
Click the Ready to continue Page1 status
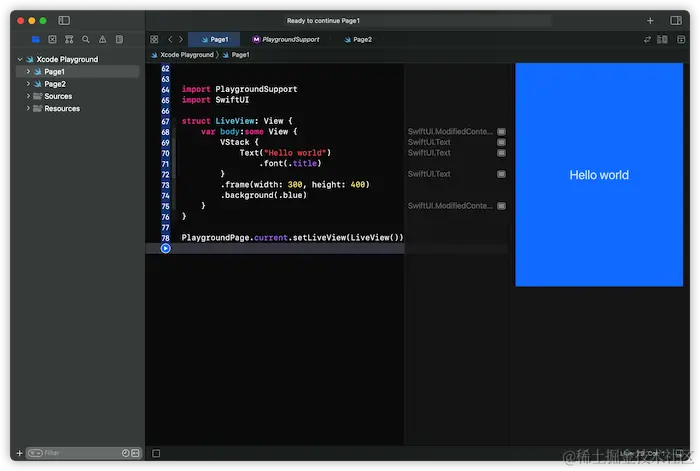323,21
